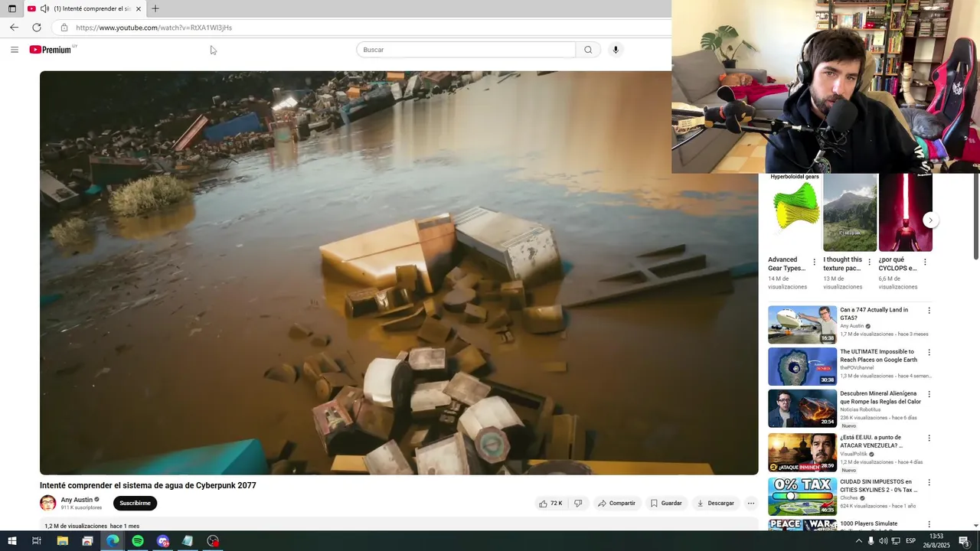Image resolution: width=980 pixels, height=551 pixels.
Task: Click 1,2 M de visualizaciones description text
Action: [76, 526]
